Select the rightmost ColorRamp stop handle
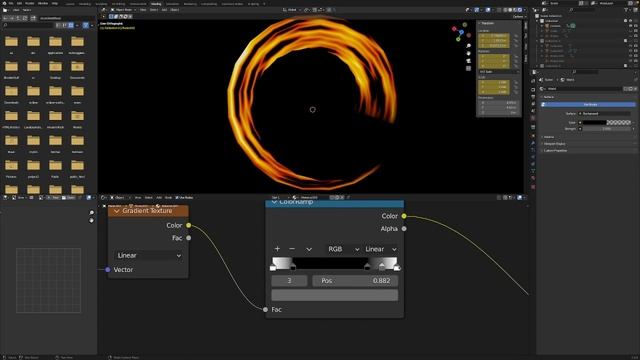Image resolution: width=640 pixels, height=360 pixels. [397, 268]
